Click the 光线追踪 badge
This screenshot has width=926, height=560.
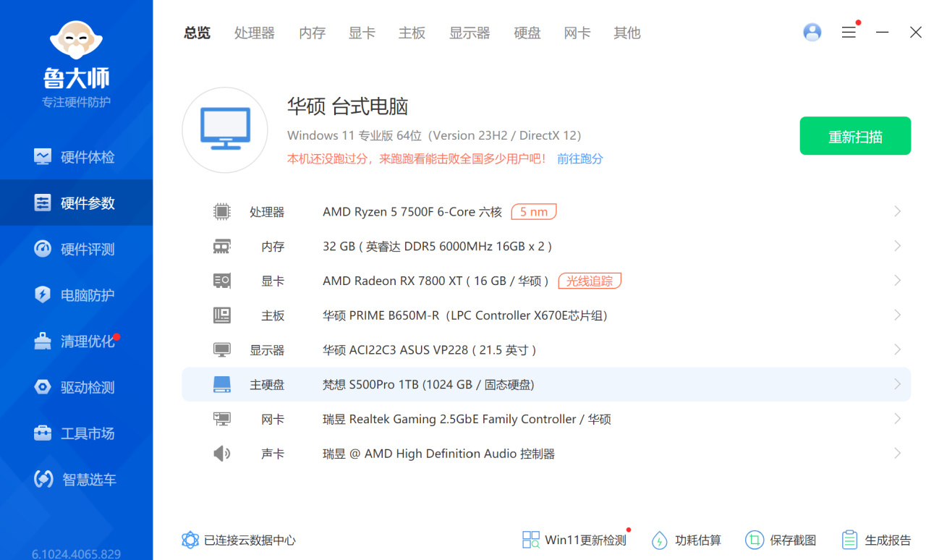tap(590, 281)
